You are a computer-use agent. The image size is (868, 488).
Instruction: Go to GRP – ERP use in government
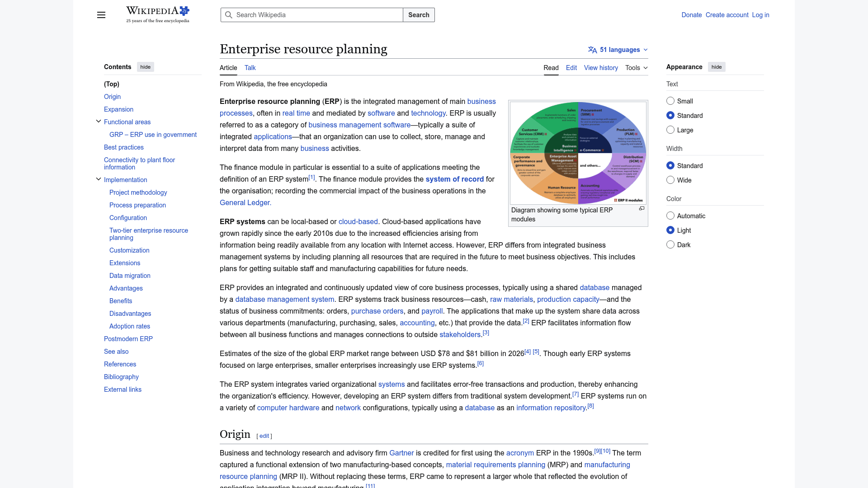[x=153, y=135]
